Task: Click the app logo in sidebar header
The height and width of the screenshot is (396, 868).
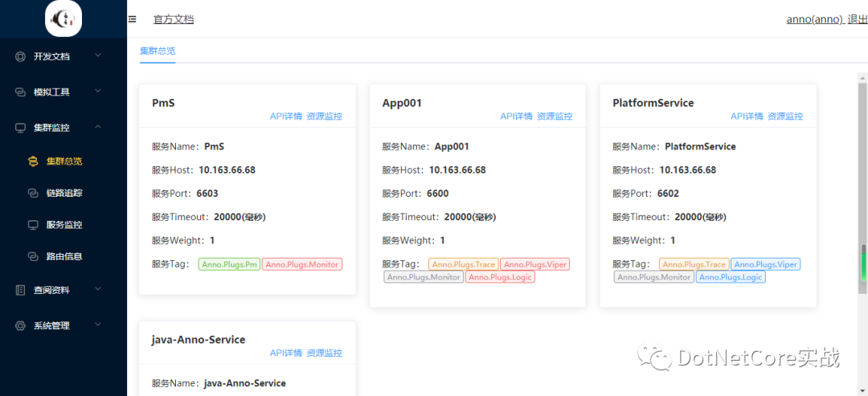Action: coord(63,18)
